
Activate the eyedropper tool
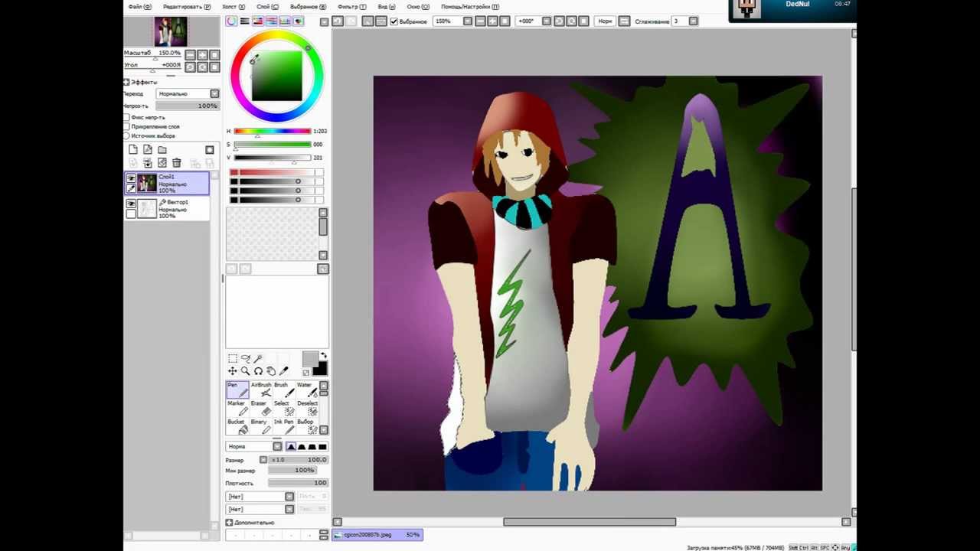click(x=283, y=371)
